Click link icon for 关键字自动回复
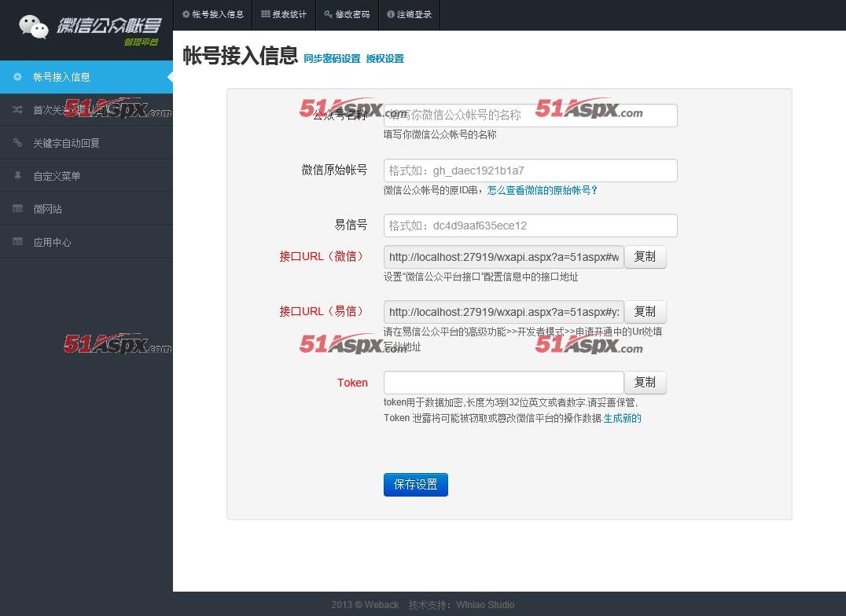The image size is (846, 616). click(18, 143)
